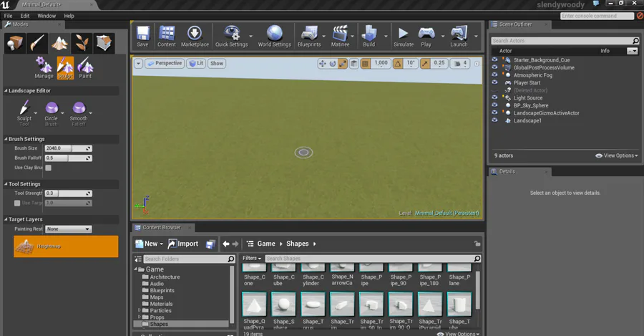Select the scale gizmo in viewport
This screenshot has height=336, width=644.
(342, 63)
